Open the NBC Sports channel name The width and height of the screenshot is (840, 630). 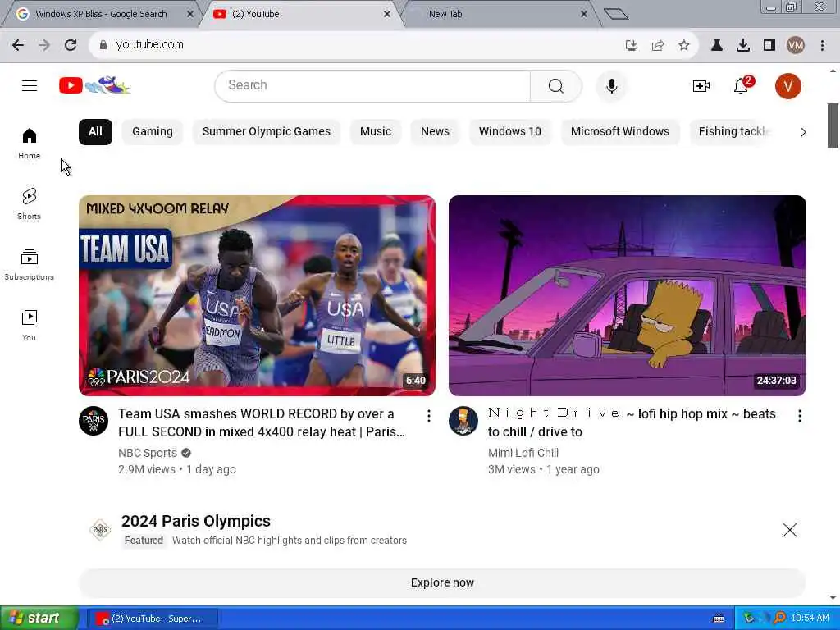[x=148, y=453]
